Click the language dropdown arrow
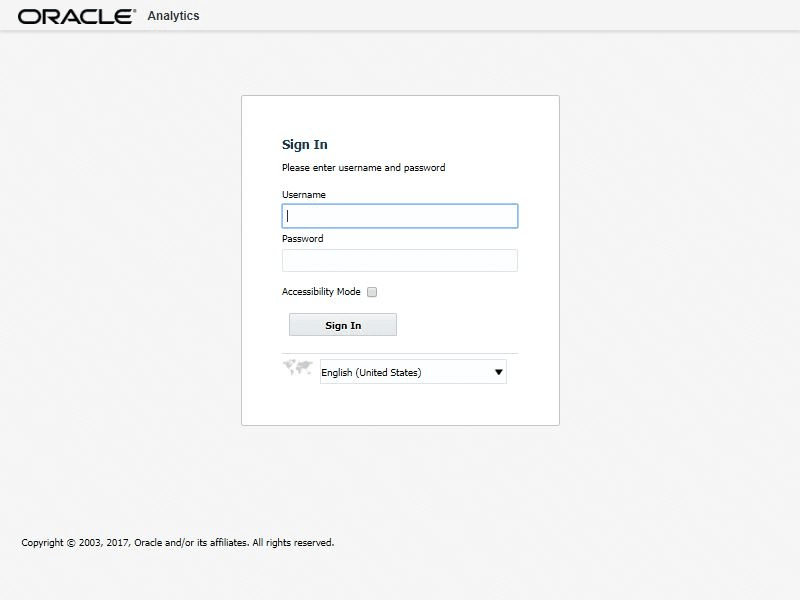 click(499, 372)
